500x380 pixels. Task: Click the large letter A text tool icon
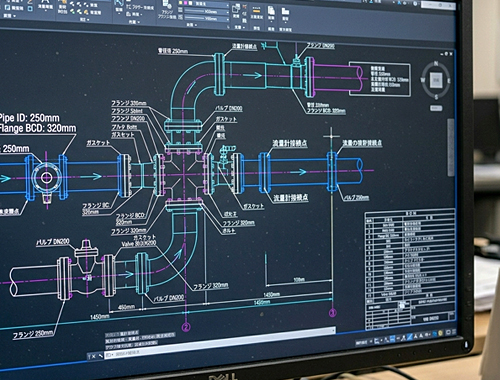click(x=46, y=1)
